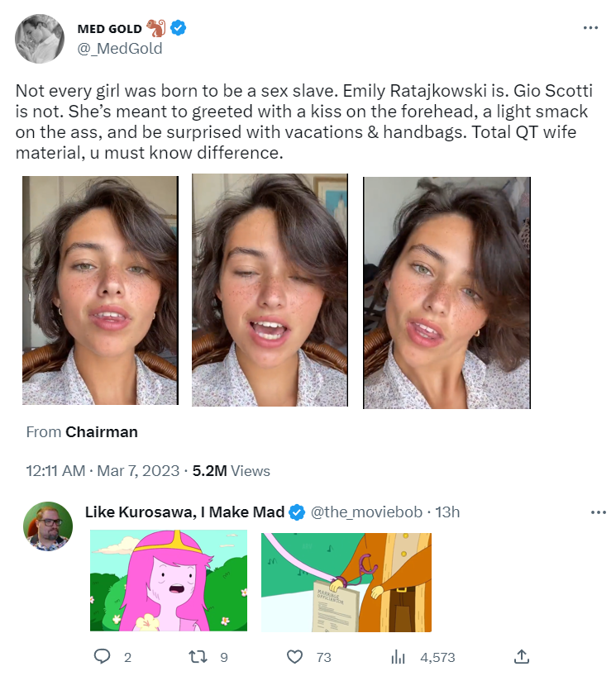The width and height of the screenshot is (616, 676).
Task: Click the @_MedGold handle
Action: (x=119, y=48)
